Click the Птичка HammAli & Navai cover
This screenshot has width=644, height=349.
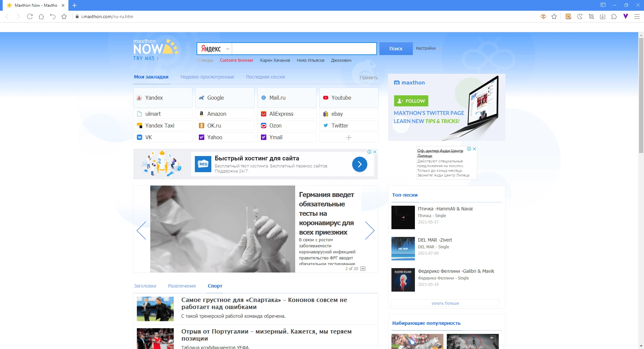pos(403,217)
